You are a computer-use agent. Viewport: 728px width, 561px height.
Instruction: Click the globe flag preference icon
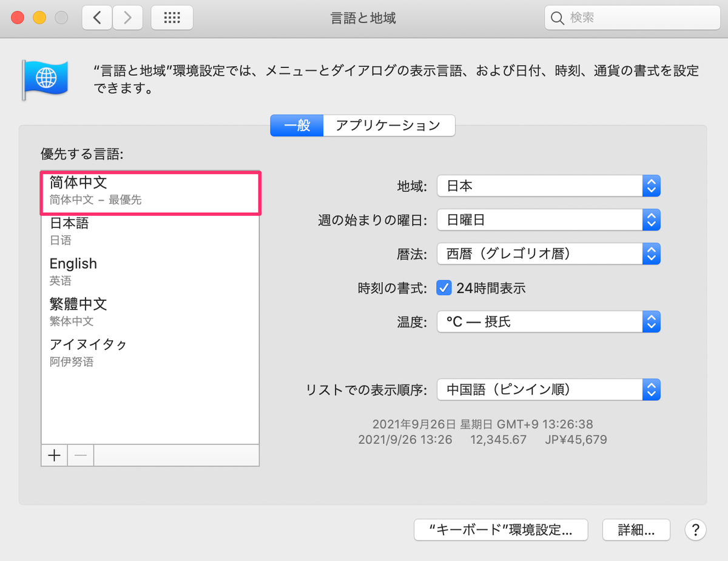click(x=45, y=79)
